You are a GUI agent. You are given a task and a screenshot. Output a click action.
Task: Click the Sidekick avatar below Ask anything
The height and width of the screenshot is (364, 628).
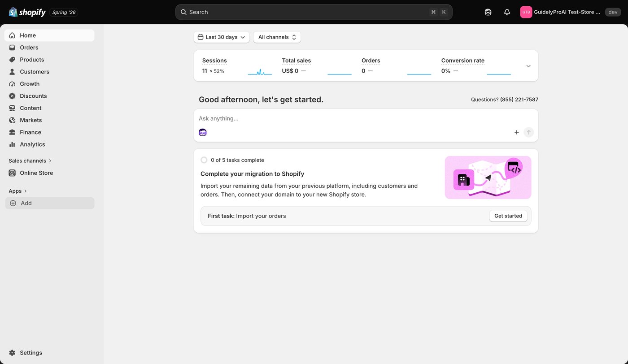[x=203, y=132]
